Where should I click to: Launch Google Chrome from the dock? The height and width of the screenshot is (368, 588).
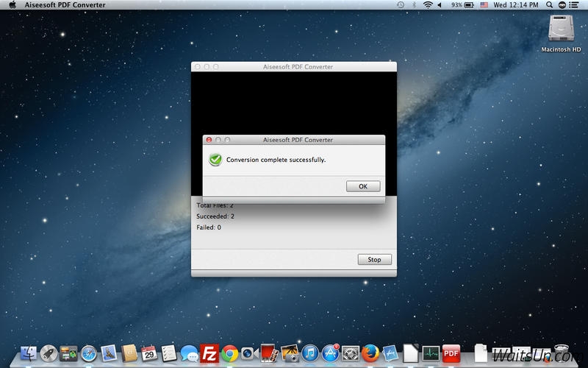tap(229, 354)
